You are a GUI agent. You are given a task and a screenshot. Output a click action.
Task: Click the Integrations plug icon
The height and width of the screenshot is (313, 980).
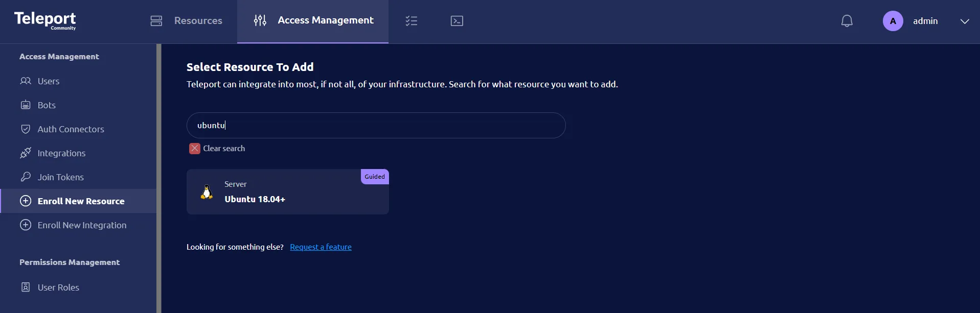pos(26,153)
